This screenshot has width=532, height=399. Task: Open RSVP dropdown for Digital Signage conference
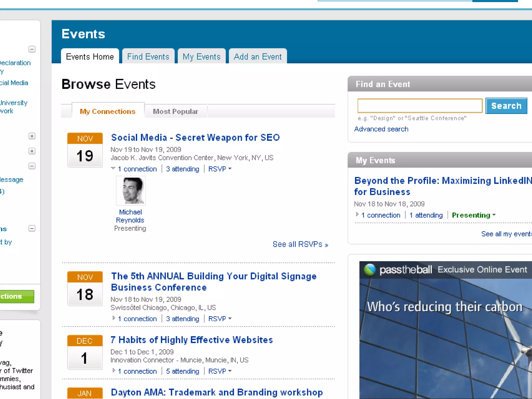pos(220,319)
